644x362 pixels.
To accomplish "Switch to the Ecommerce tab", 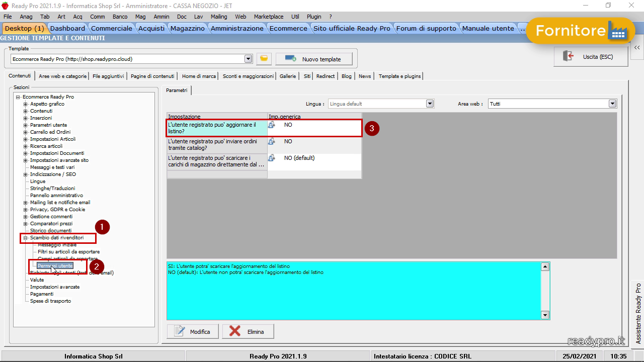I will coord(288,28).
